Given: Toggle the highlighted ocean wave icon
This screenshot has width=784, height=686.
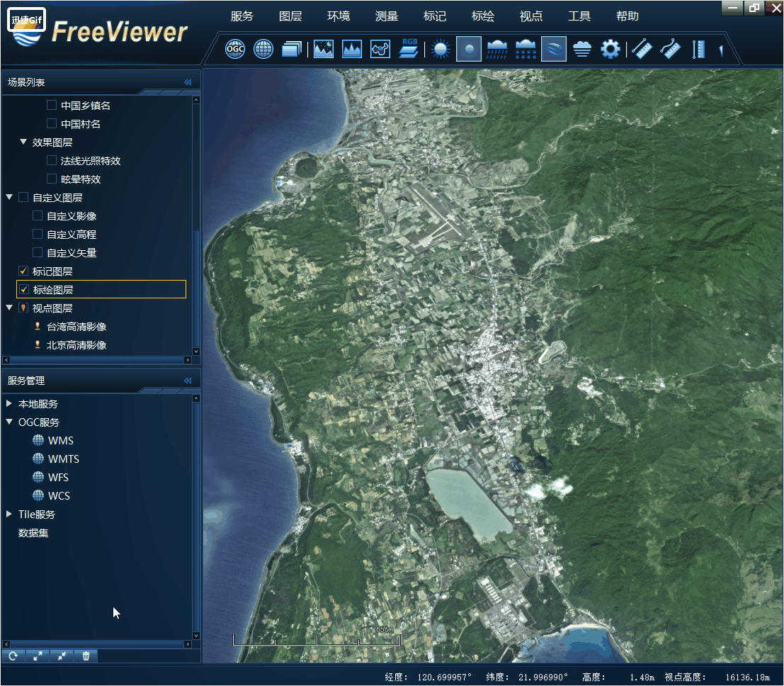Looking at the screenshot, I should point(554,49).
